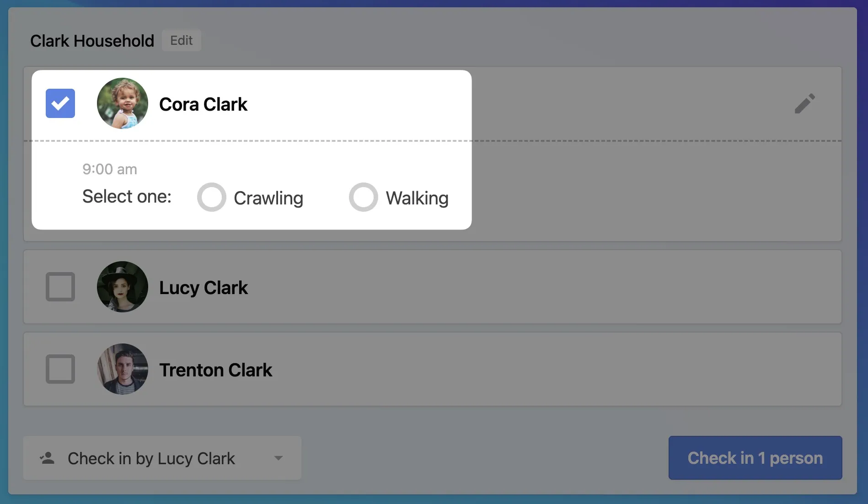
Task: Click Cora Clark's profile photo
Action: click(123, 103)
